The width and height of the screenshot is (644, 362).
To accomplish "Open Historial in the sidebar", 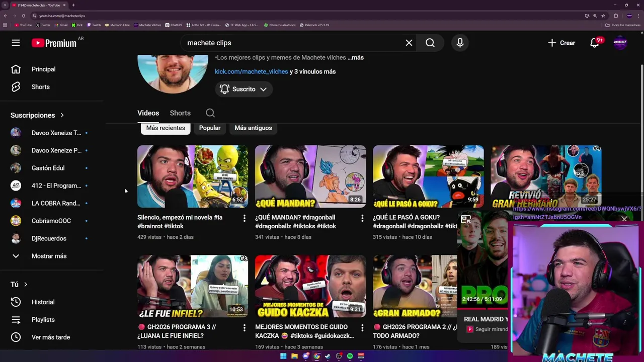I will coord(43,302).
